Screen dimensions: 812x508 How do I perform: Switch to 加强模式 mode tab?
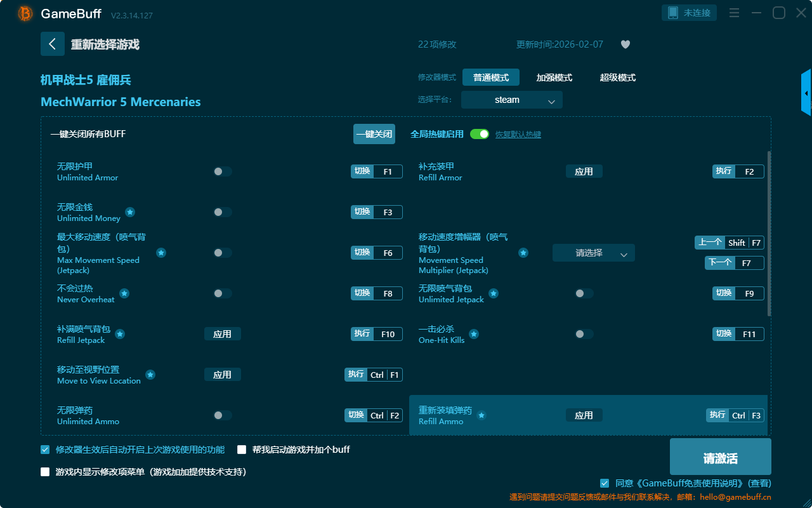click(x=554, y=77)
